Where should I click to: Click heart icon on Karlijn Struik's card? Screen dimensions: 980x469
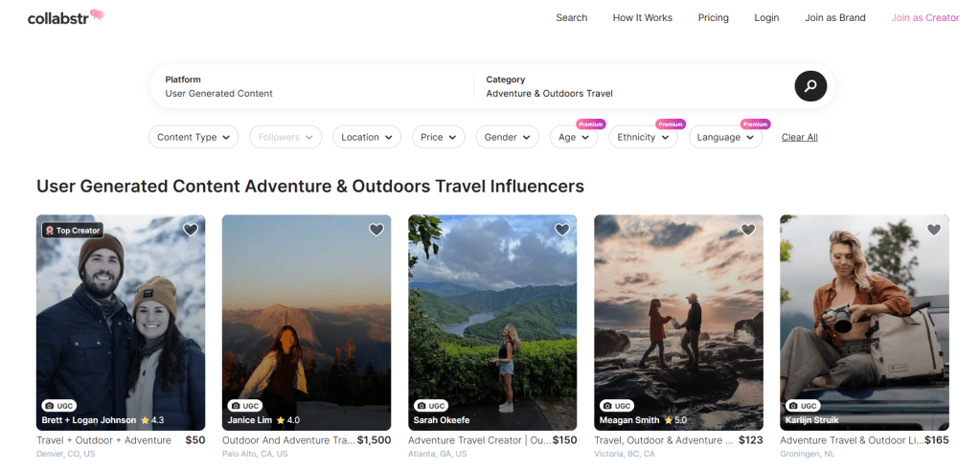click(934, 230)
